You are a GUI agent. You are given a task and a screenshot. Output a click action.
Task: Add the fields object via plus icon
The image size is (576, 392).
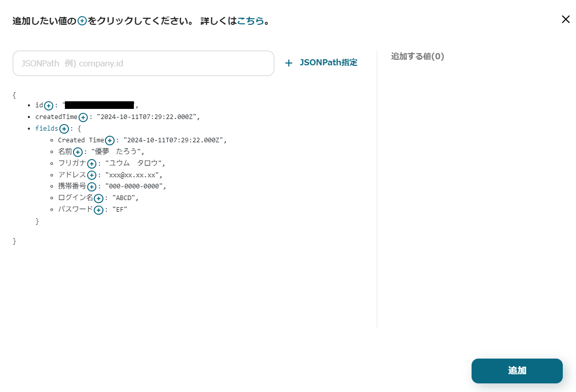(64, 129)
